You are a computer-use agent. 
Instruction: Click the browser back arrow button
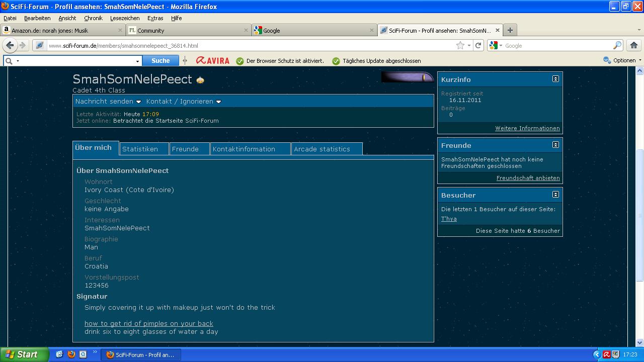10,45
